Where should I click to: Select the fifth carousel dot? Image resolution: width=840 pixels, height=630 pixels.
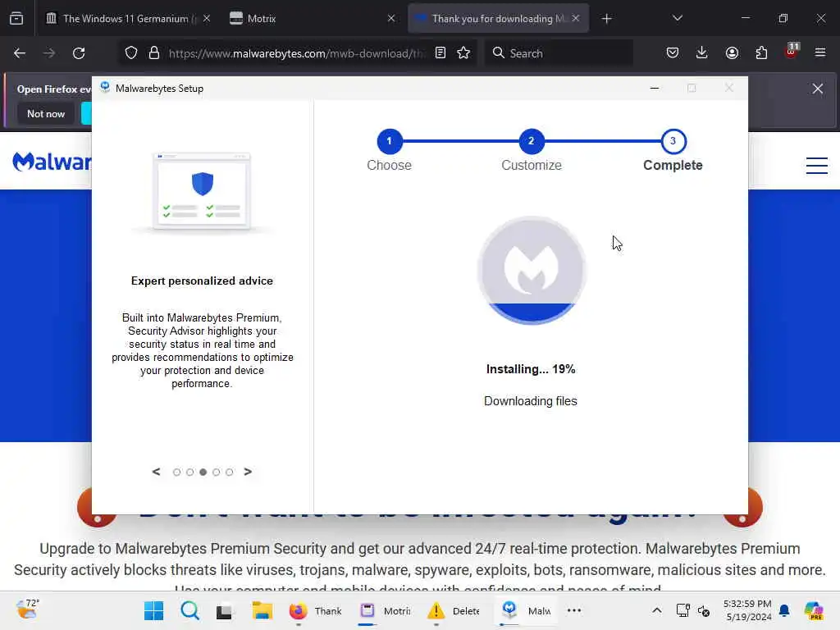pos(230,472)
